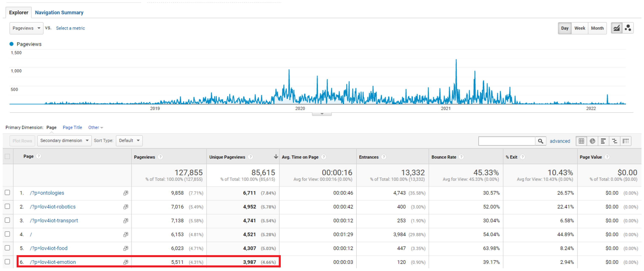
Task: Toggle the select-all header checkbox
Action: pyautogui.click(x=8, y=156)
